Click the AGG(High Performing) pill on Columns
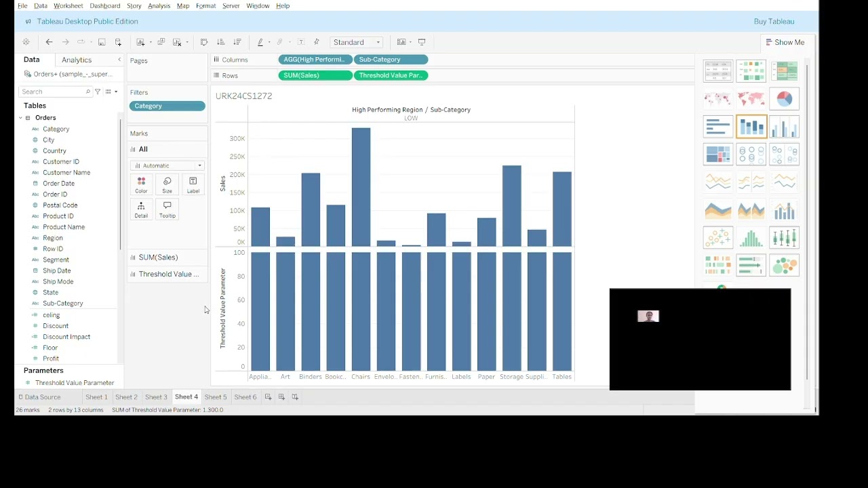Viewport: 868px width, 488px height. coord(315,60)
